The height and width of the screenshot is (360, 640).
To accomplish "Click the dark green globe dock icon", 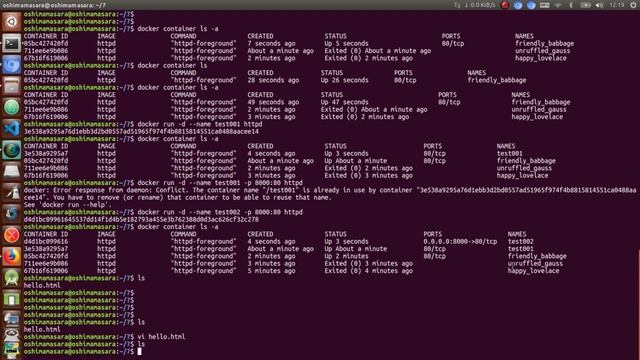I will click(11, 150).
